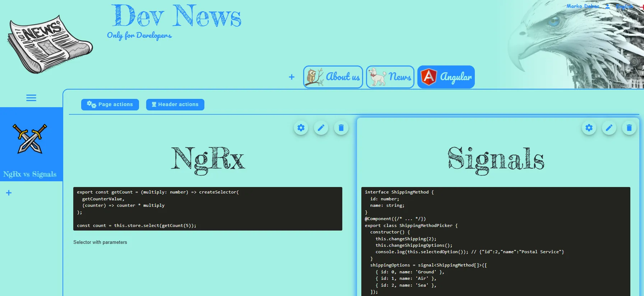Select the Angular tab
This screenshot has height=296, width=644.
point(446,77)
